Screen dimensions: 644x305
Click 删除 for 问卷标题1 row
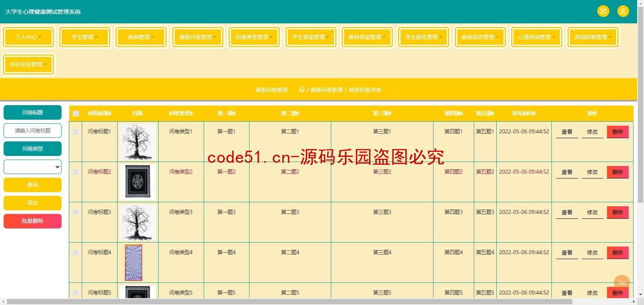(618, 132)
